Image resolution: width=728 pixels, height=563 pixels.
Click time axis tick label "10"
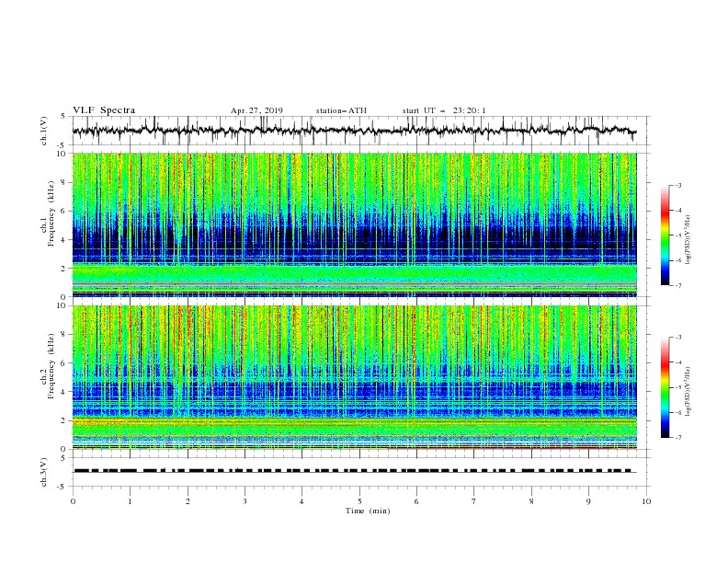[646, 501]
